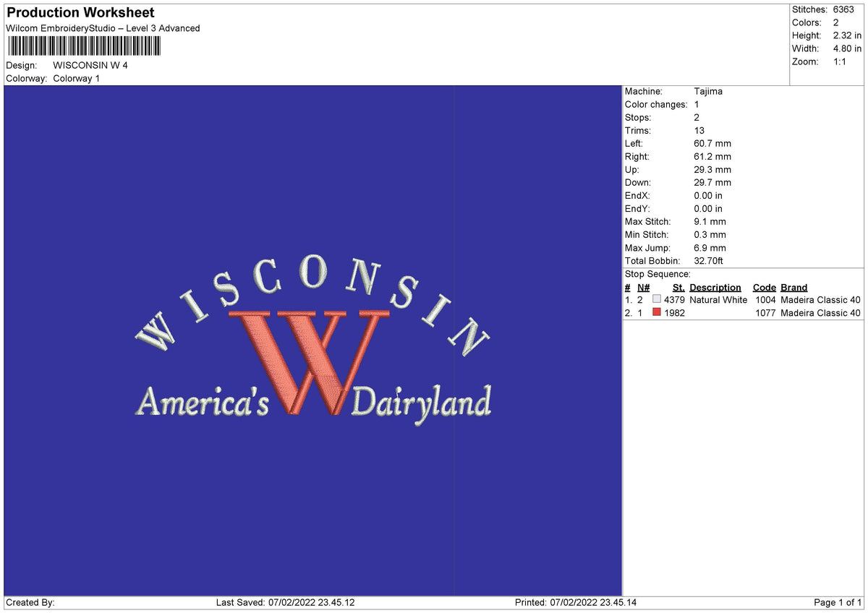
Task: Click the EndX value 0.00 in
Action: (x=708, y=195)
